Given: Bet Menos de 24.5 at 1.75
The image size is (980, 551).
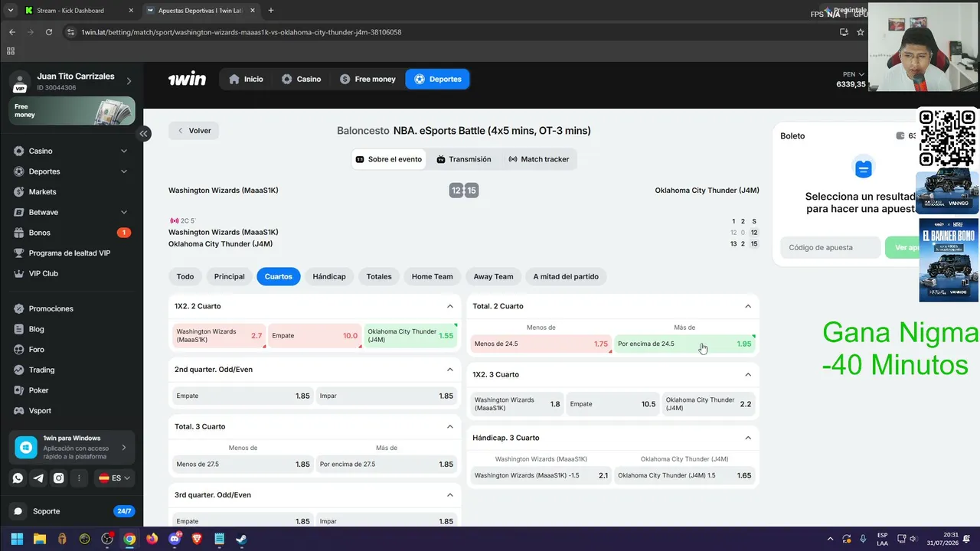Looking at the screenshot, I should point(541,344).
